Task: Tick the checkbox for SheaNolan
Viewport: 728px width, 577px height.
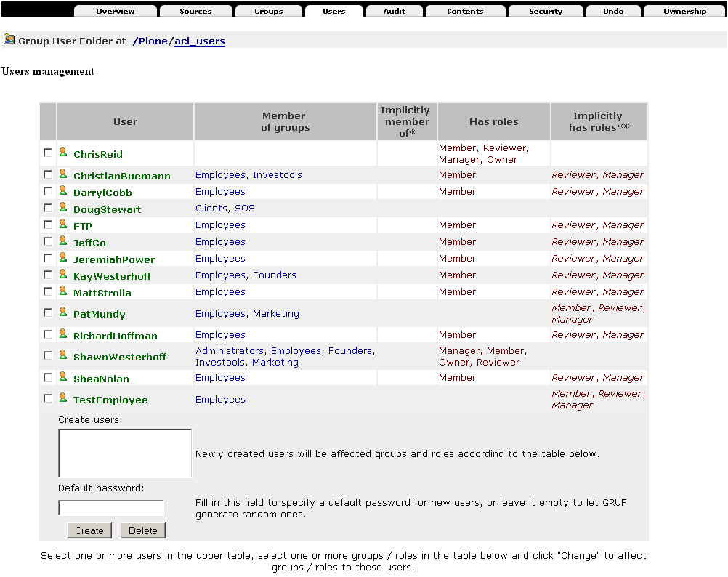Action: click(x=48, y=378)
